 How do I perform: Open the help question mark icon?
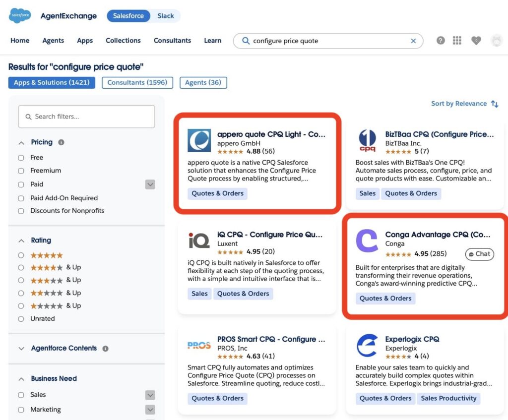441,41
